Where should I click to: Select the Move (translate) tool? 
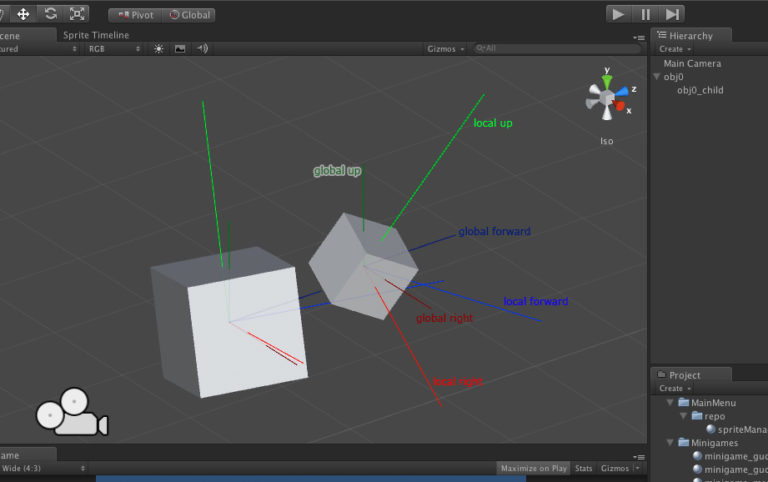pyautogui.click(x=23, y=14)
